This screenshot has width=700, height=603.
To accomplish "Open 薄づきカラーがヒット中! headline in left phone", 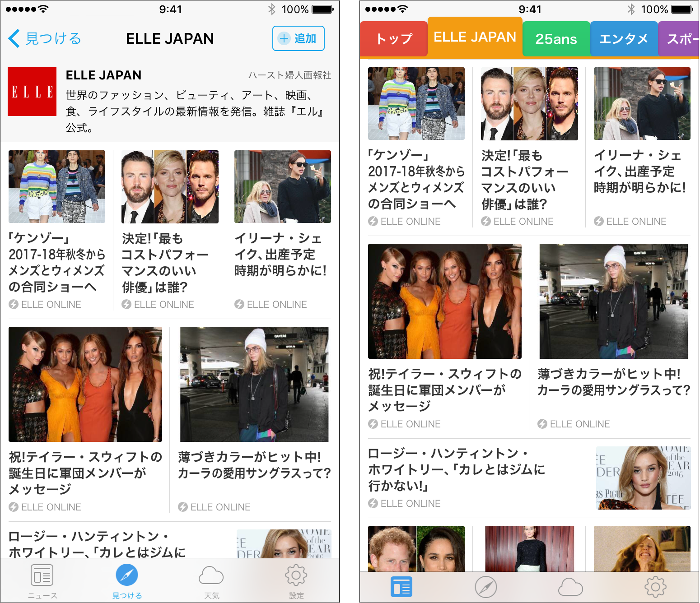I will [x=254, y=465].
